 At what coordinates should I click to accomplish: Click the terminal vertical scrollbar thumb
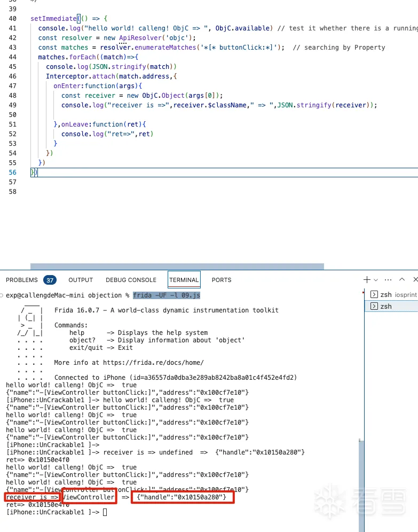(361, 485)
